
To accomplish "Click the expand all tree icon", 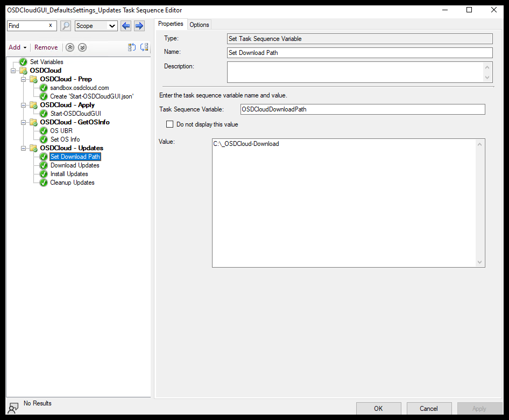I will click(x=132, y=47).
